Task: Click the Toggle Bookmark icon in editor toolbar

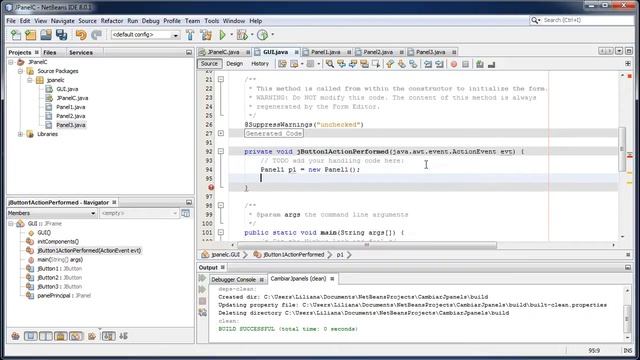Action: pos(413,64)
